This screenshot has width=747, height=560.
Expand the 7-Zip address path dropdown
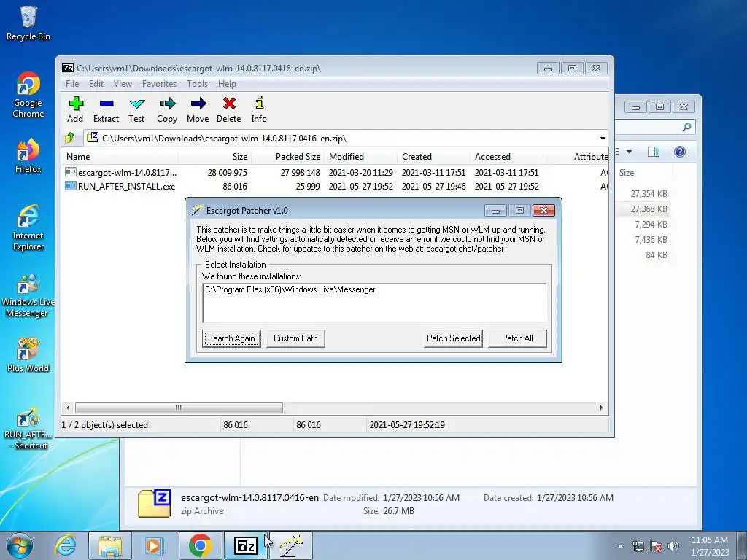[x=603, y=139]
